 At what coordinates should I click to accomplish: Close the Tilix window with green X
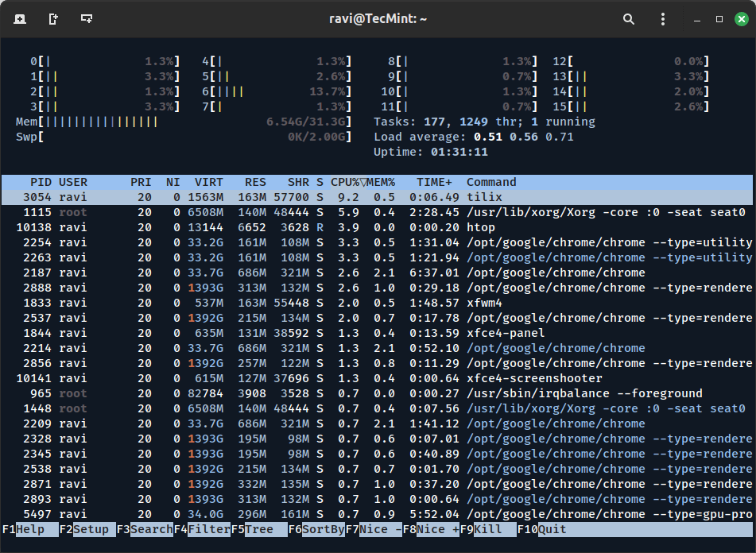pyautogui.click(x=742, y=19)
